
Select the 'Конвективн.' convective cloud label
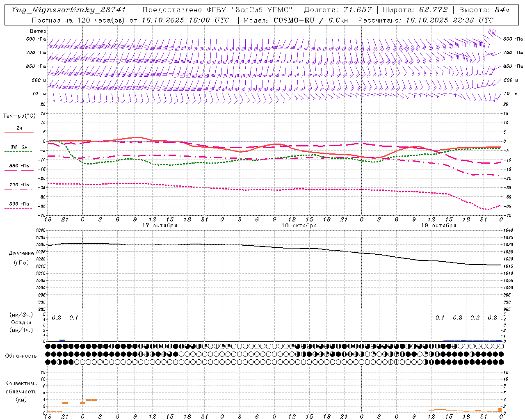pos(21,383)
